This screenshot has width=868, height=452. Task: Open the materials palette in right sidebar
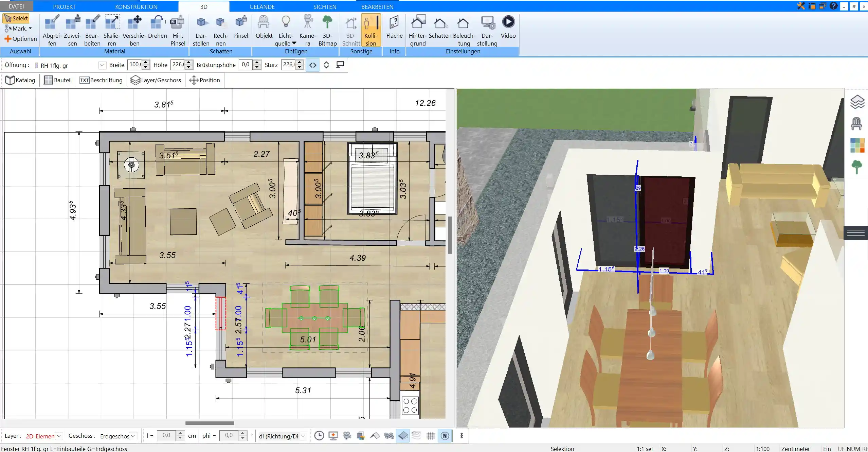(857, 145)
